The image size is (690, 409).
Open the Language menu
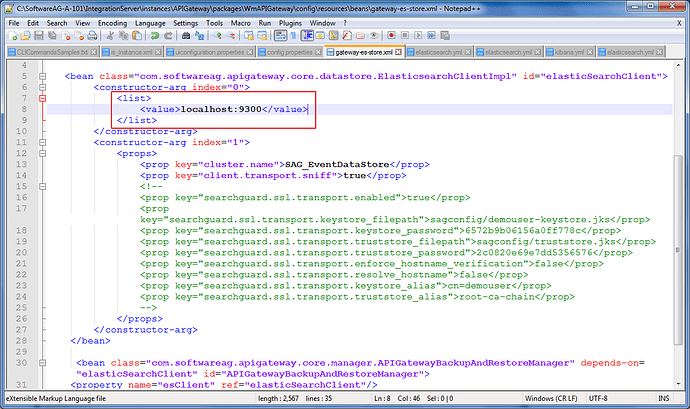click(150, 23)
